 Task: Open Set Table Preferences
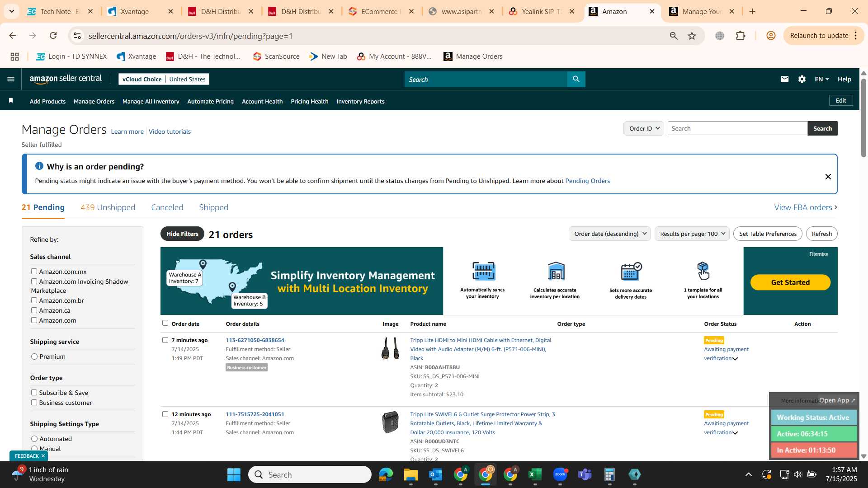(768, 234)
